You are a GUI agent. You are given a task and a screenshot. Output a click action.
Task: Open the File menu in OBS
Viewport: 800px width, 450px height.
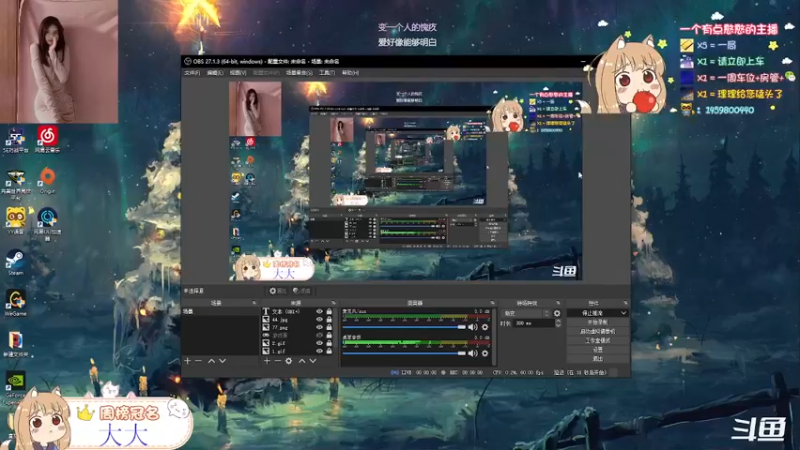[192, 73]
